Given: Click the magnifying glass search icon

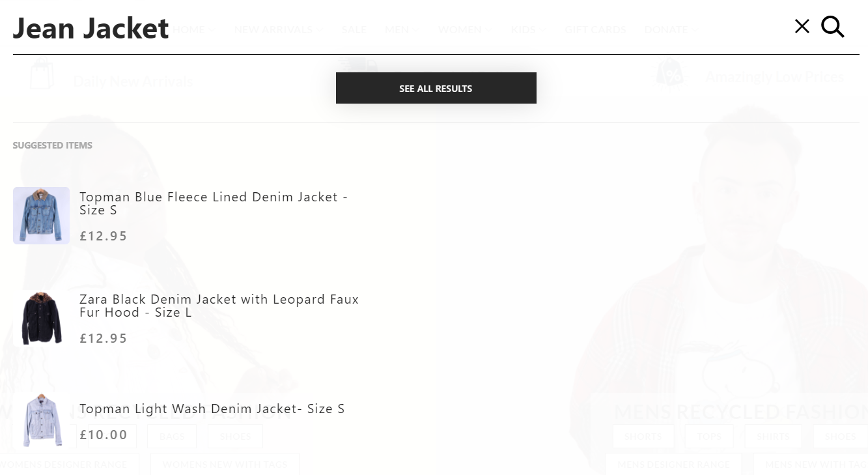Looking at the screenshot, I should pyautogui.click(x=832, y=27).
